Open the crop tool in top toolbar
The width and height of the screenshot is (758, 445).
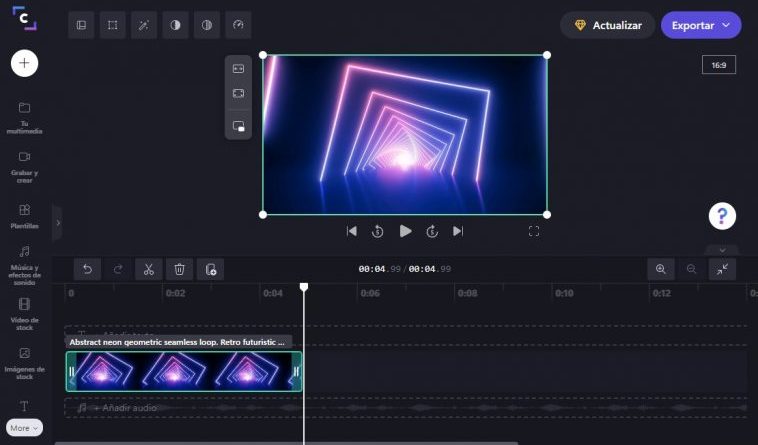click(x=112, y=25)
